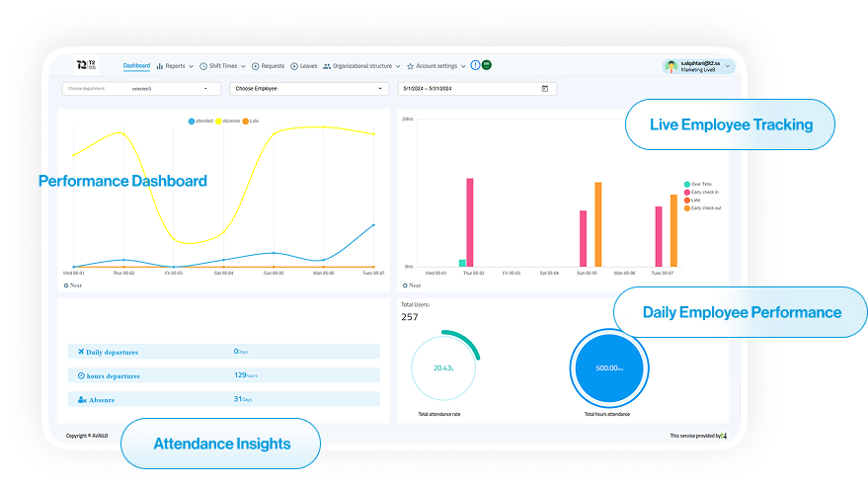
Task: Toggle the attended series in line chart legend
Action: (200, 121)
